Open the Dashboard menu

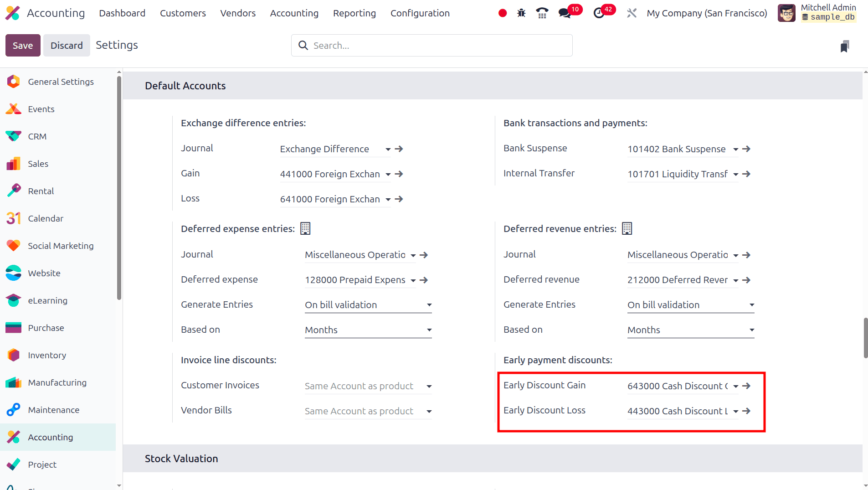122,13
